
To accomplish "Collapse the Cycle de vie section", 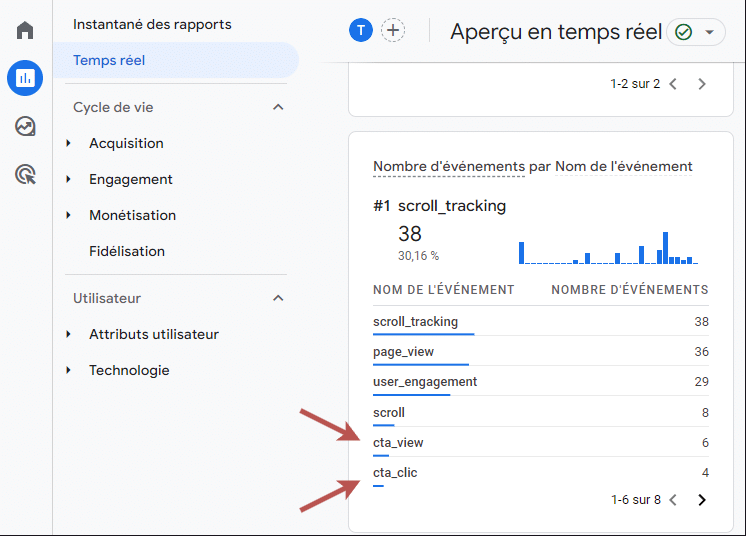I will (x=278, y=107).
